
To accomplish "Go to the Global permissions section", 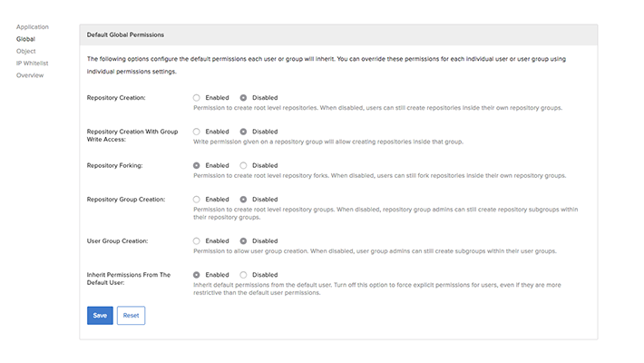I will point(25,39).
